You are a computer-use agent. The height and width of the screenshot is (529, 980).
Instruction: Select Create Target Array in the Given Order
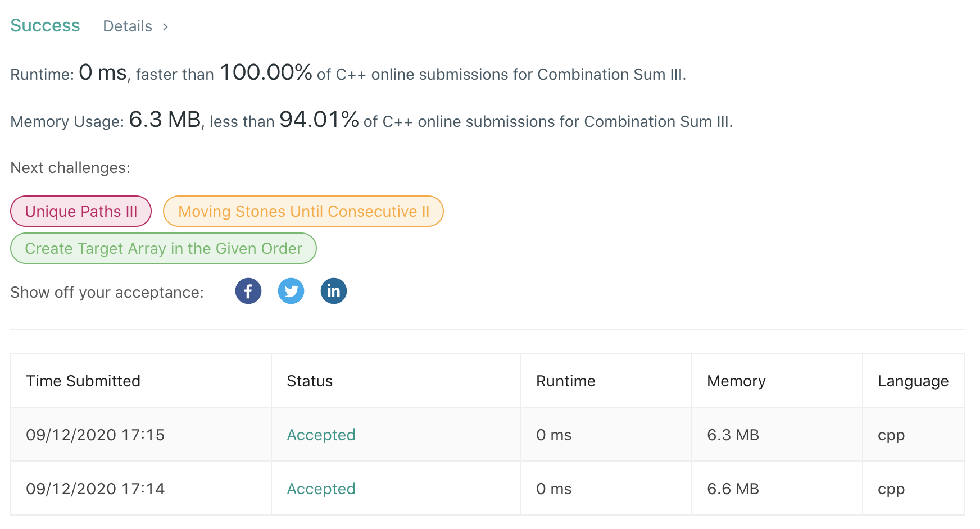[x=163, y=248]
